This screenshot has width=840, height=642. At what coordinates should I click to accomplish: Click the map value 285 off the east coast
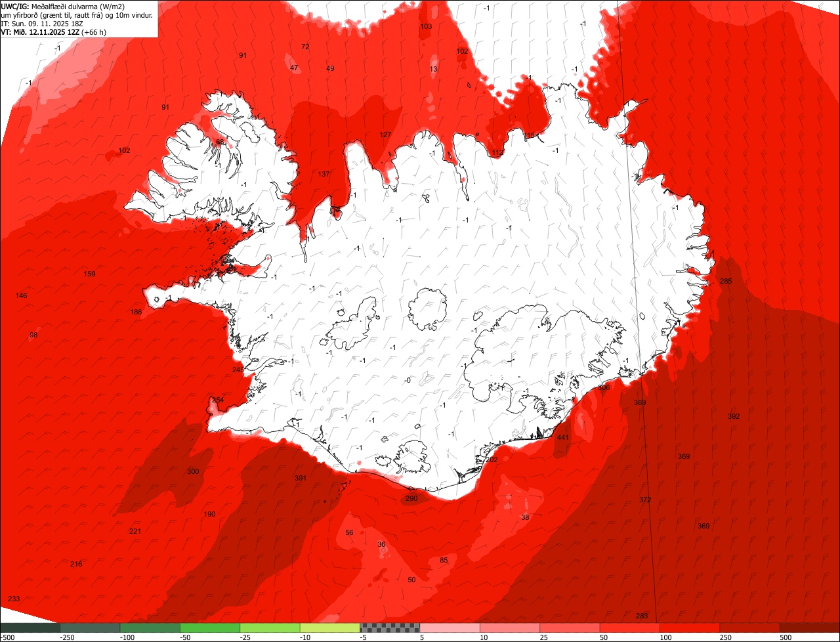pos(726,281)
